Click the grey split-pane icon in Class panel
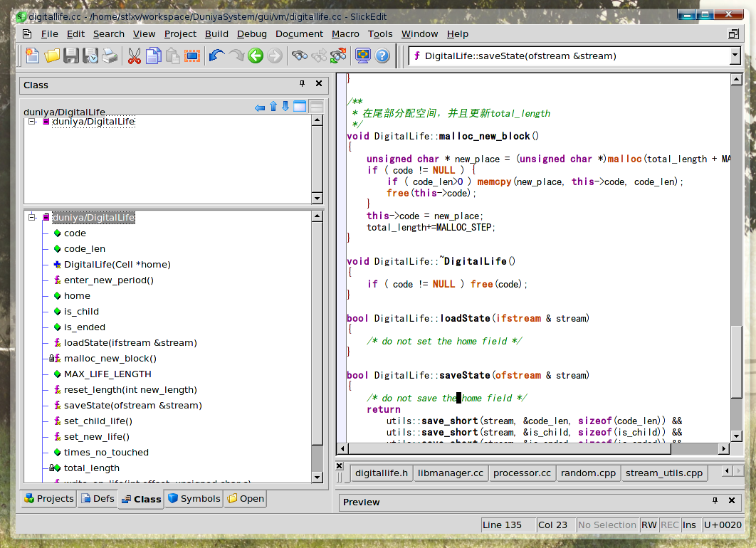 [x=317, y=107]
